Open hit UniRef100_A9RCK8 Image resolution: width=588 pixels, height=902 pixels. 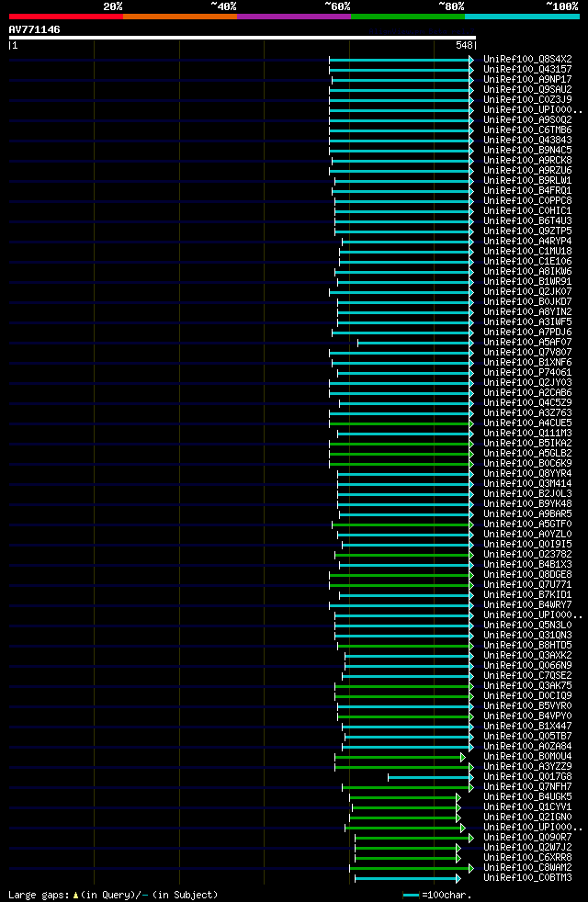[527, 161]
